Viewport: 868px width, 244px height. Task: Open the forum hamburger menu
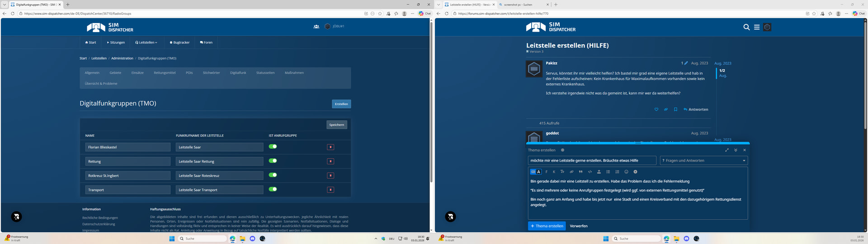tap(756, 27)
